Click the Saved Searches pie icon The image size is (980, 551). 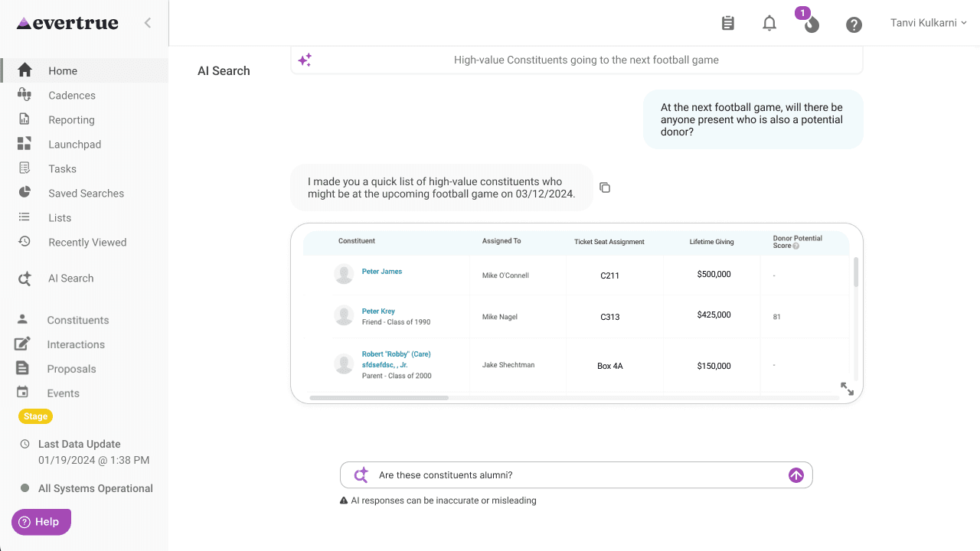click(x=24, y=192)
